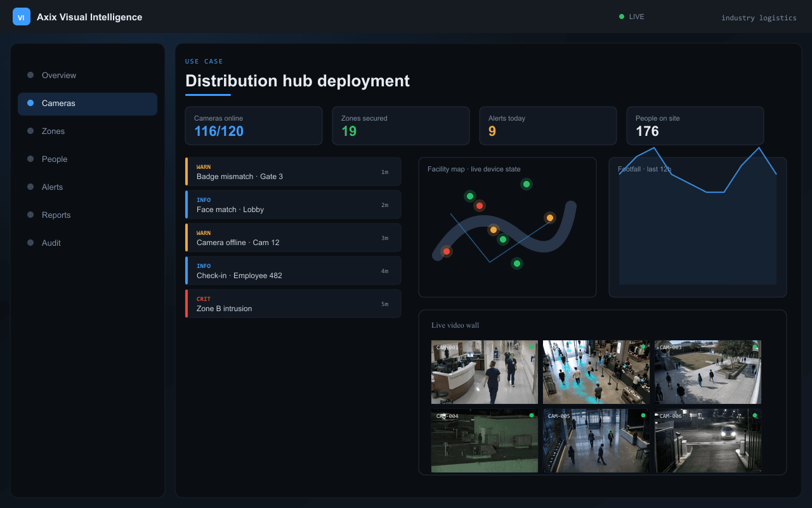Click the "Facility map · live device state" title

pyautogui.click(x=474, y=169)
